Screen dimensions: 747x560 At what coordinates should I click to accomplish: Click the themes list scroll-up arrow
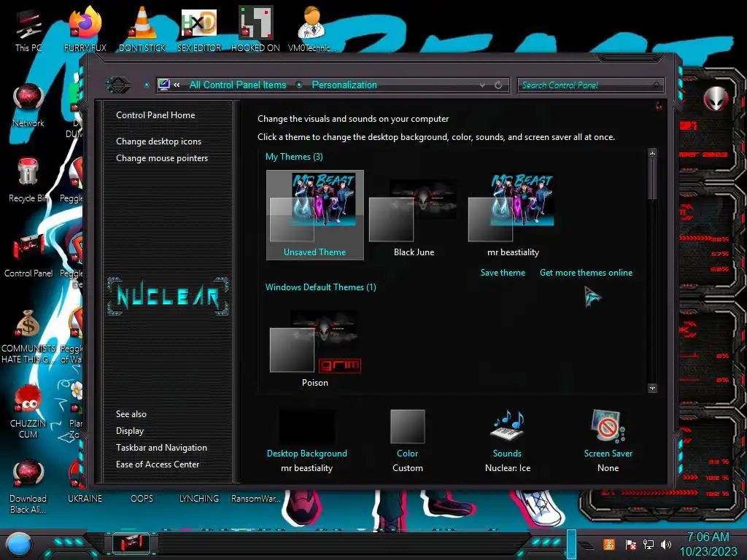652,153
